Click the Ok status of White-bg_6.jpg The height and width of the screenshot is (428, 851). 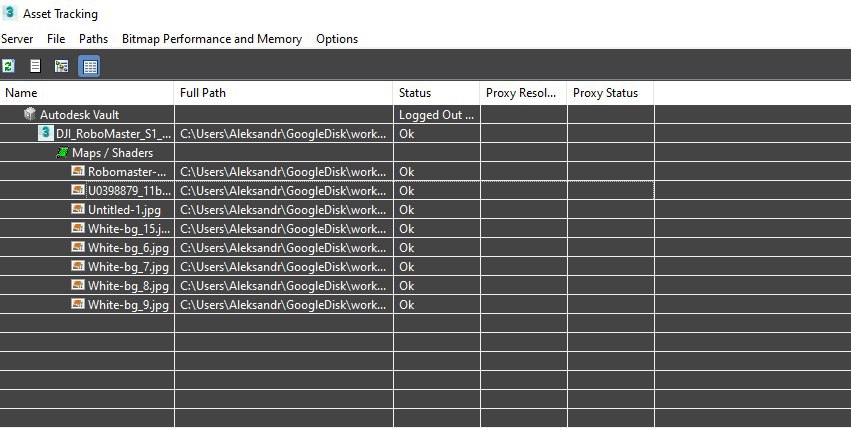click(407, 247)
